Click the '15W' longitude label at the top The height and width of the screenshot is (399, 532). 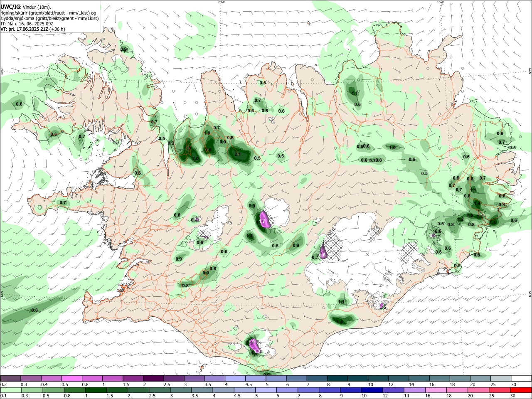(x=440, y=2)
